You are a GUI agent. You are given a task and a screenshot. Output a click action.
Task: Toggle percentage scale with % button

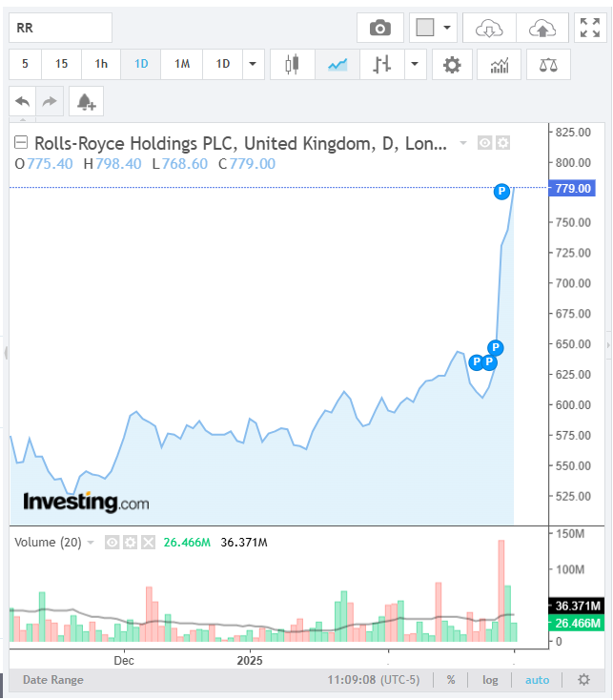coord(451,680)
